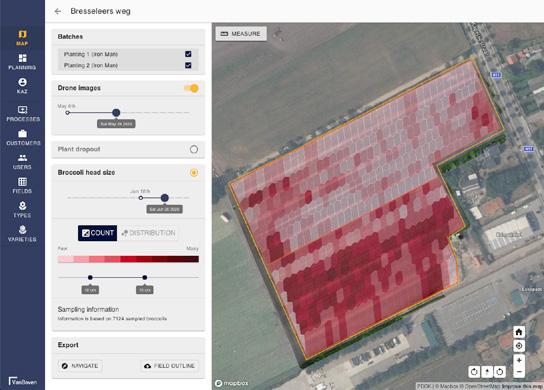Go back using the arrow icon
This screenshot has height=390, width=544.
(58, 11)
